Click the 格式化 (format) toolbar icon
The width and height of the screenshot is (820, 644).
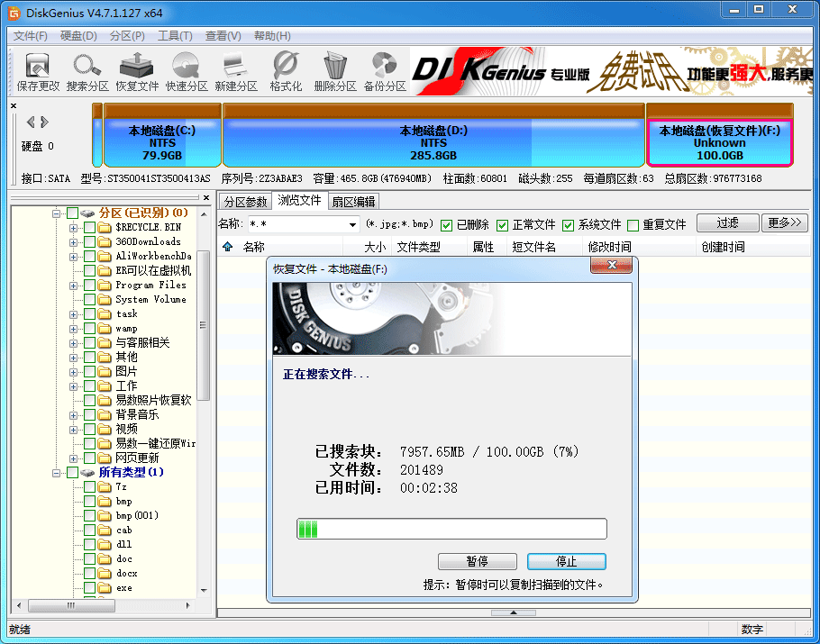point(286,72)
